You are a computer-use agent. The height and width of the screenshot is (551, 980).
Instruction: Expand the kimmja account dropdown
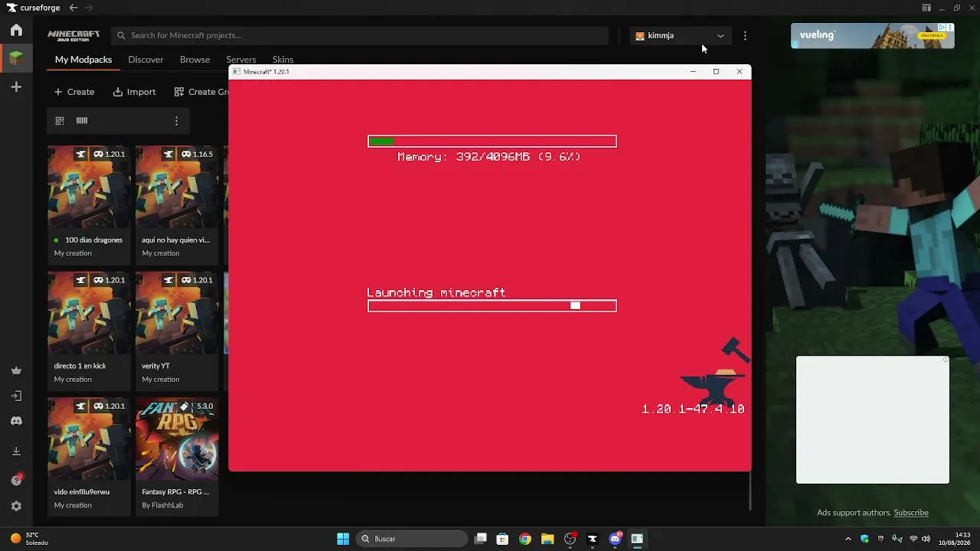pyautogui.click(x=681, y=35)
